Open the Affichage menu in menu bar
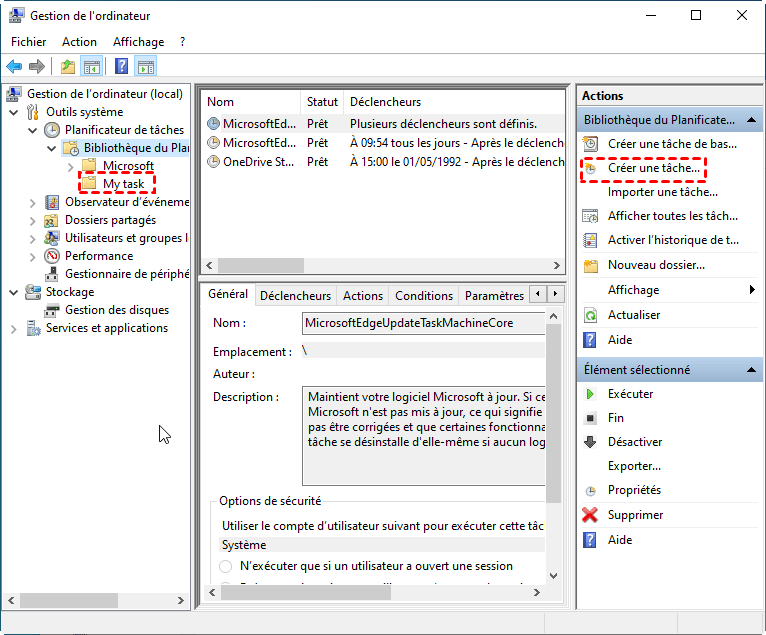Screen dimensions: 766x635 [139, 42]
